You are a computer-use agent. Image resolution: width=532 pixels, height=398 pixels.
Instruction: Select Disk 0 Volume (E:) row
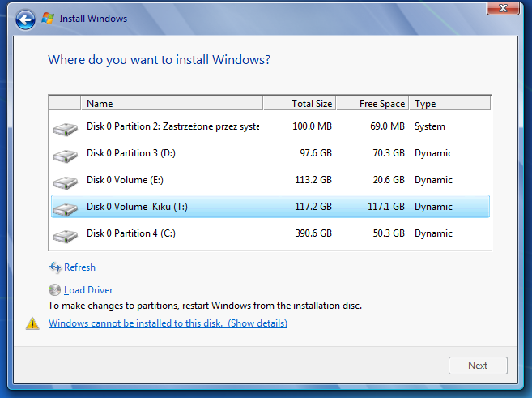[270, 180]
